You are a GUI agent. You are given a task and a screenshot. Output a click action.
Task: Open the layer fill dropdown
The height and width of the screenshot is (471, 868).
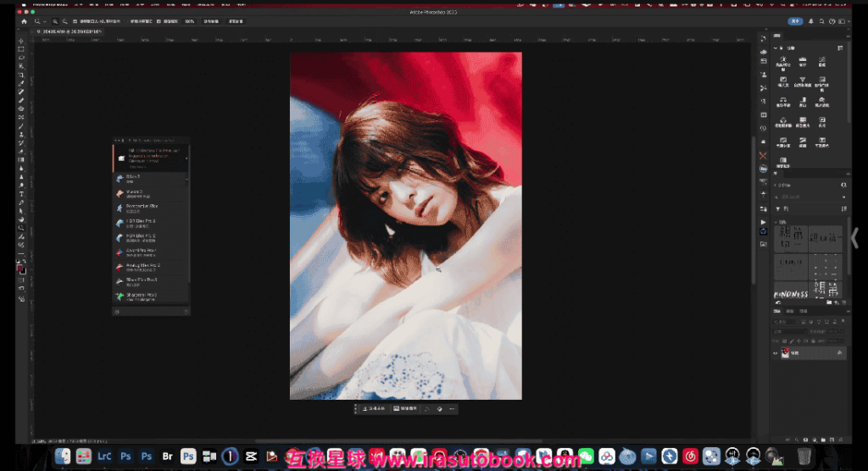tap(842, 341)
